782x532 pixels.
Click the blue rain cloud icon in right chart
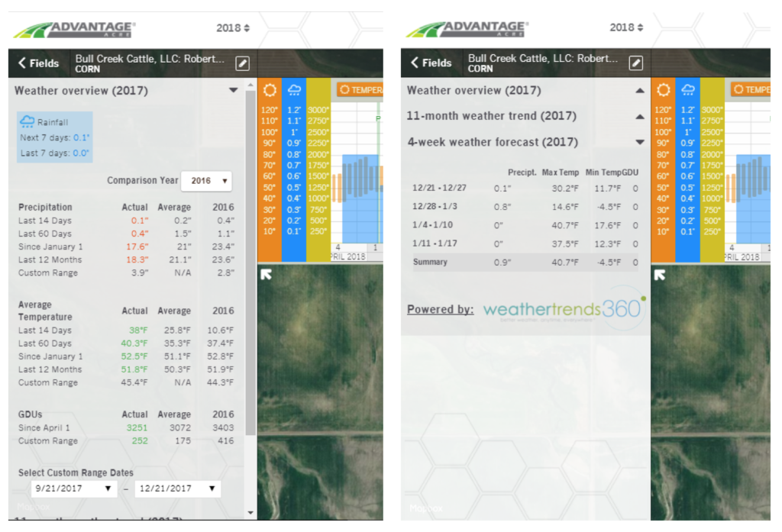pos(687,90)
